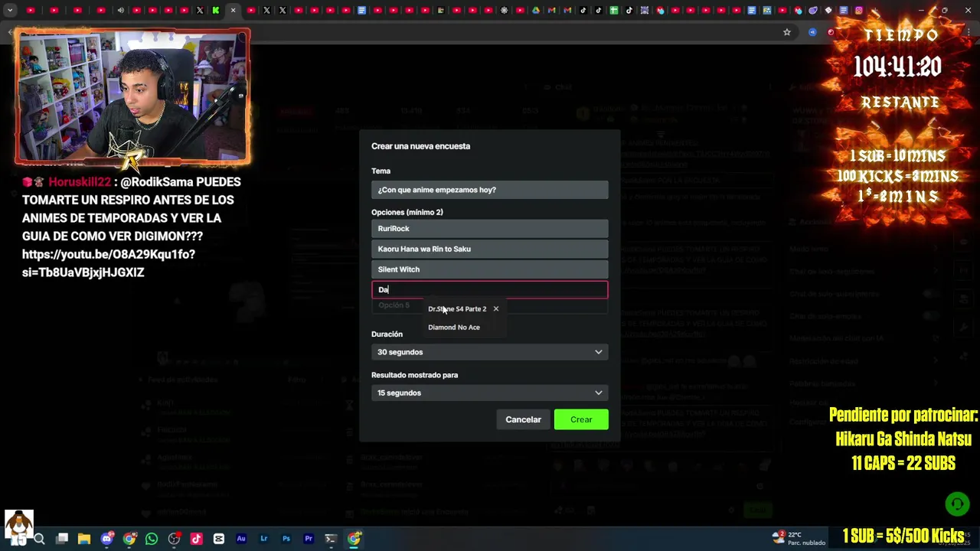
Task: Open File Explorer from taskbar
Action: point(84,539)
